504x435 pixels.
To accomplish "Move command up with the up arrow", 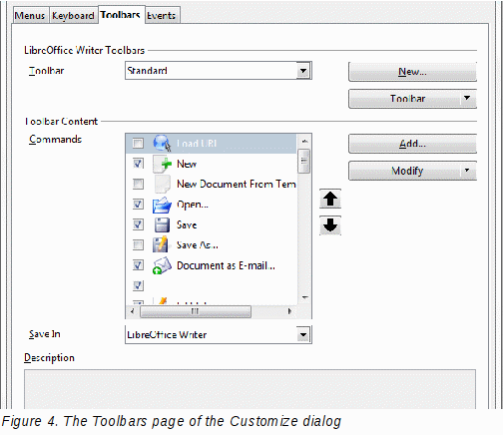I will 330,199.
